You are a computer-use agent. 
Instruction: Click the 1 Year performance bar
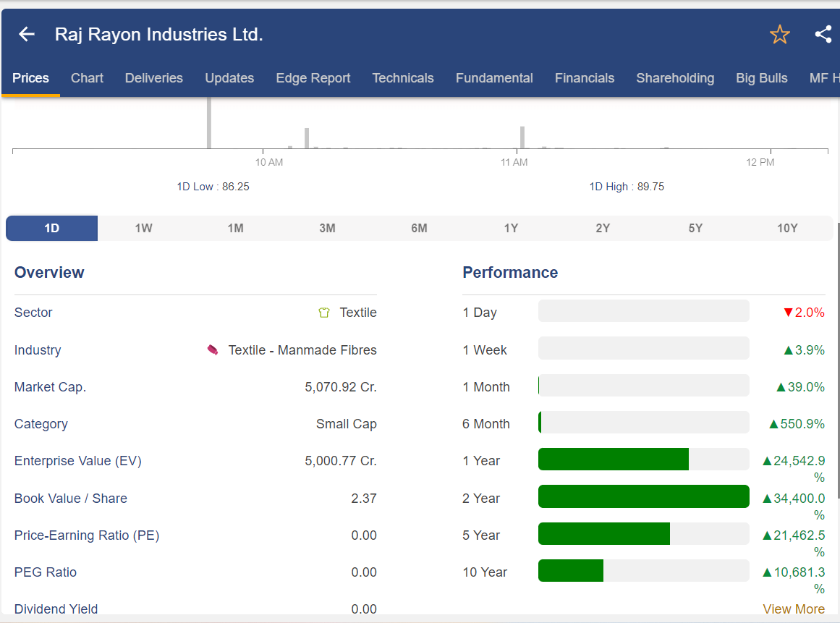pos(643,459)
